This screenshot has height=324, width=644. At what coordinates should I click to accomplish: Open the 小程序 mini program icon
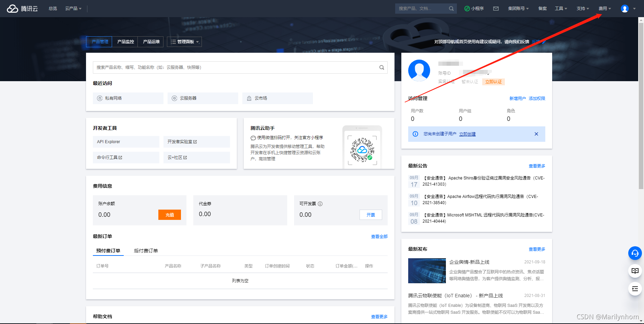[x=474, y=9]
